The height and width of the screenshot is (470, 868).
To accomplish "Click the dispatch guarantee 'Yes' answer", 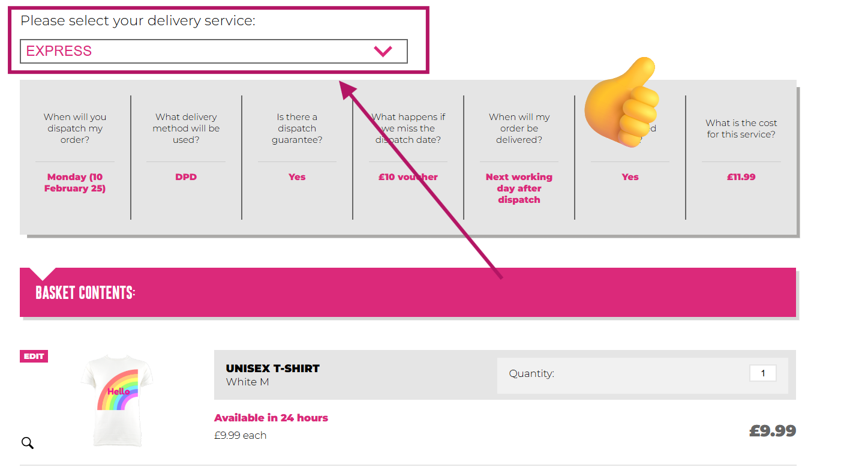I will click(297, 177).
